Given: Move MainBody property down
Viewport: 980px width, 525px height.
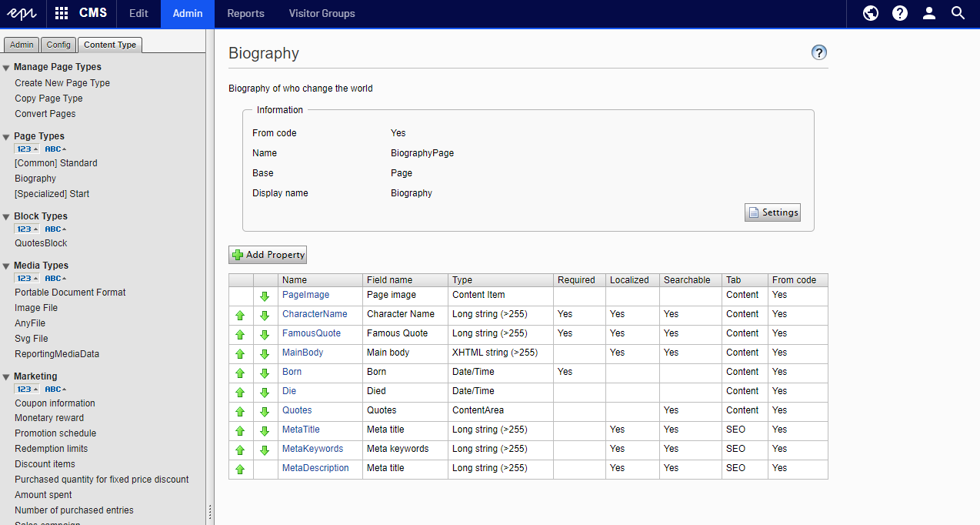Looking at the screenshot, I should [265, 354].
